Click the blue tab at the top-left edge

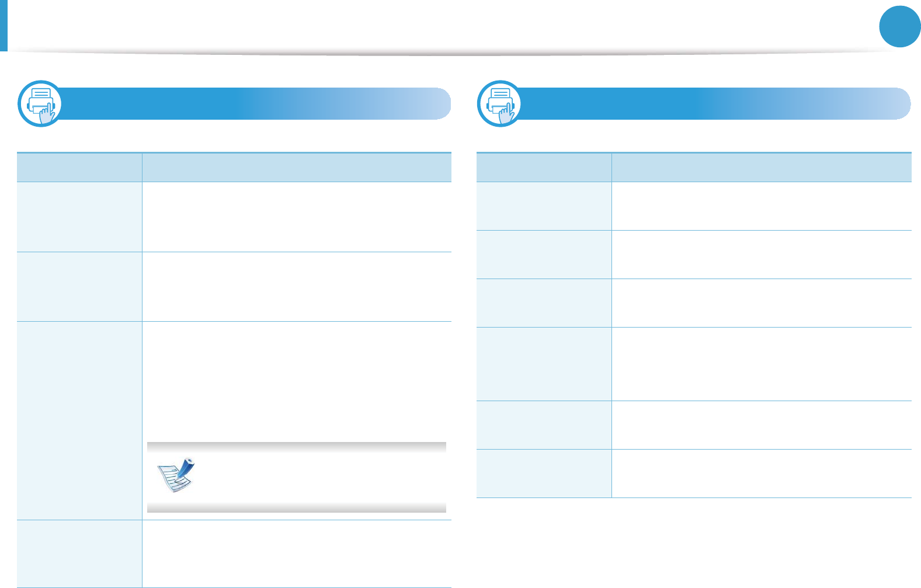pos(4,25)
